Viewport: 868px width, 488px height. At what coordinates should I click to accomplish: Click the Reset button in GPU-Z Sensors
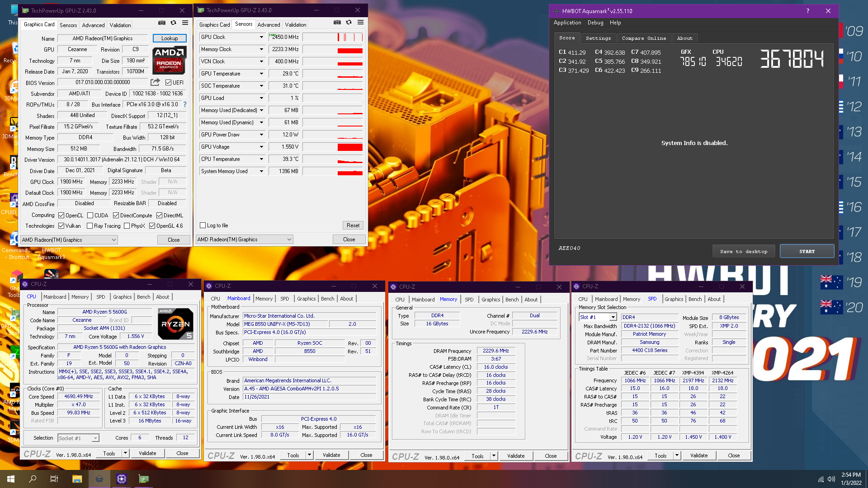(x=353, y=225)
